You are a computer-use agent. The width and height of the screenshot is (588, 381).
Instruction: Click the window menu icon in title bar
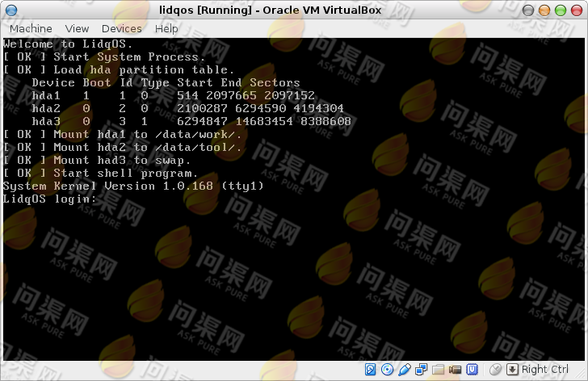[11, 10]
